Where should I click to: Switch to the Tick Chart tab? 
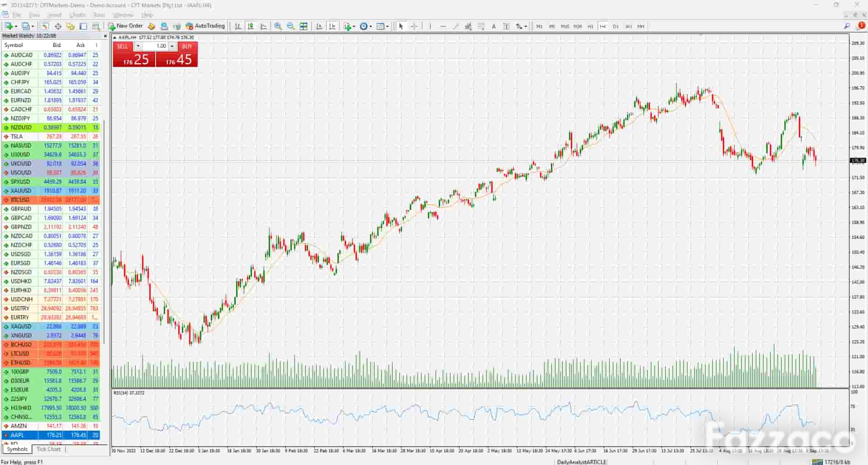click(x=48, y=449)
